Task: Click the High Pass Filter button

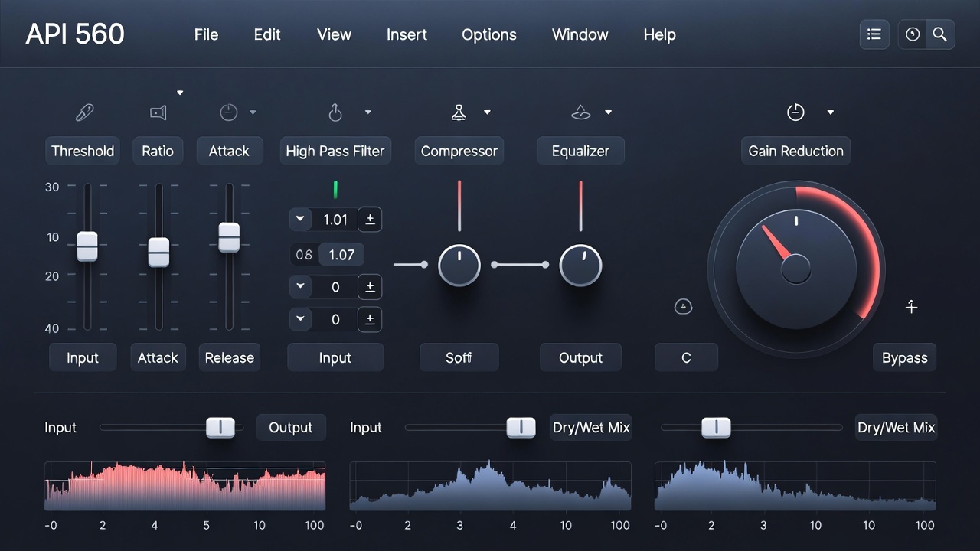Action: [335, 151]
